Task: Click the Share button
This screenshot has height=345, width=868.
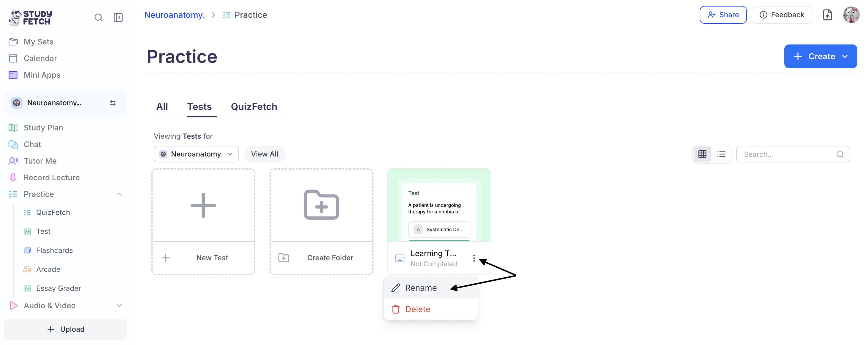Action: click(723, 15)
